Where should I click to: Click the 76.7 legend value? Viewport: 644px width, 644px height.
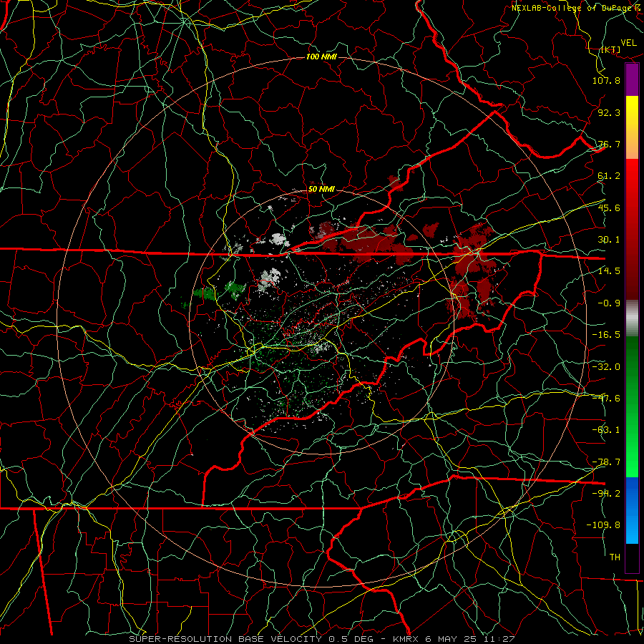coord(609,144)
